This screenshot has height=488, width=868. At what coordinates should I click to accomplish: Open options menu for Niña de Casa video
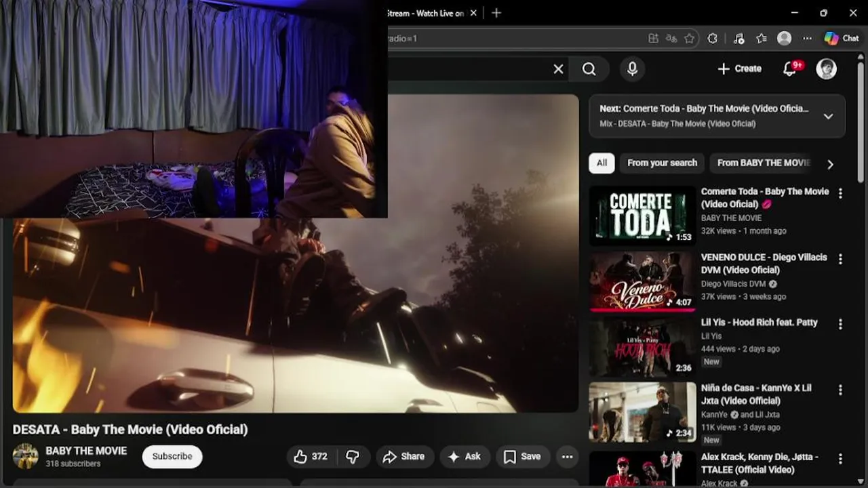click(840, 390)
